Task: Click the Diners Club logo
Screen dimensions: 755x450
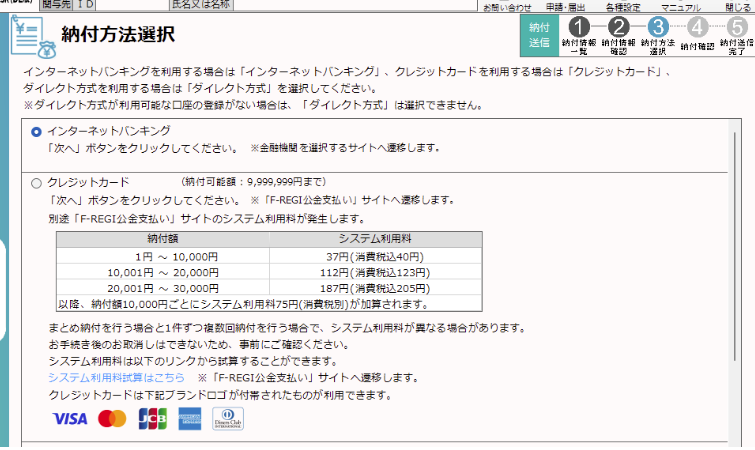Action: [x=228, y=418]
